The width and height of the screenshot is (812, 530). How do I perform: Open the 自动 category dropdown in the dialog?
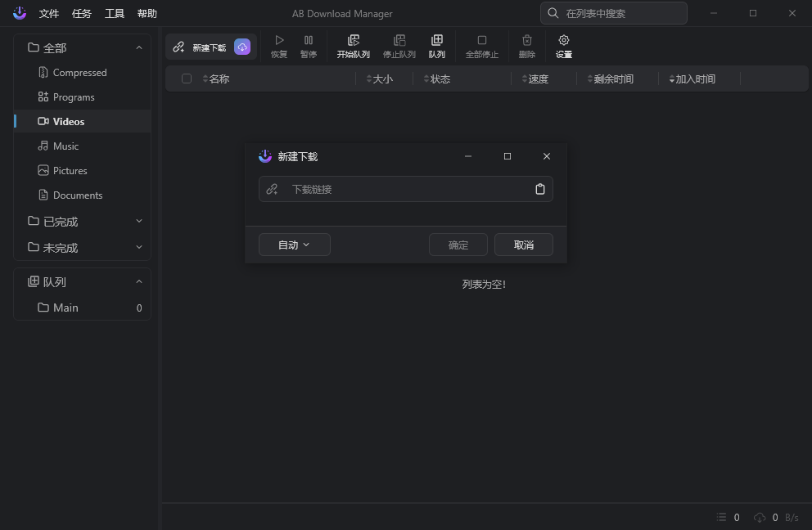(x=294, y=244)
